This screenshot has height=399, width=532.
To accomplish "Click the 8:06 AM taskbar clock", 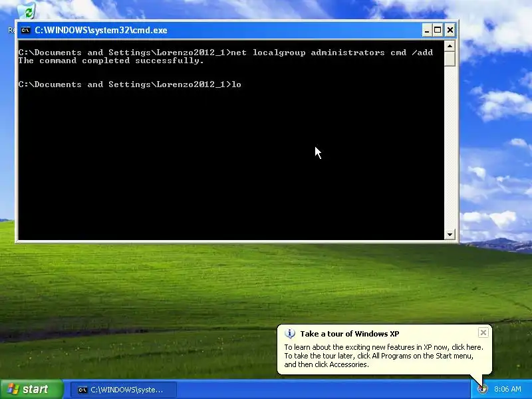I will tap(507, 389).
